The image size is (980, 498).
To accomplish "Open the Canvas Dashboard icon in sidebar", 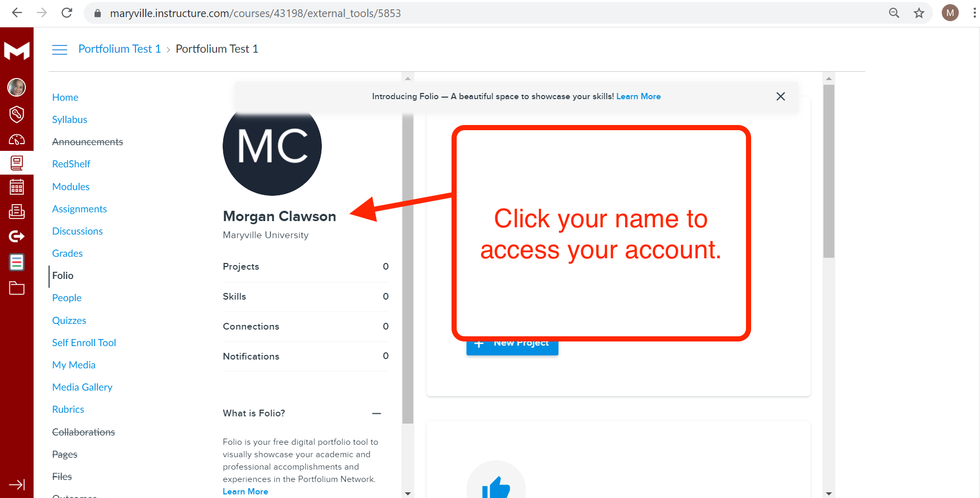I will [17, 139].
